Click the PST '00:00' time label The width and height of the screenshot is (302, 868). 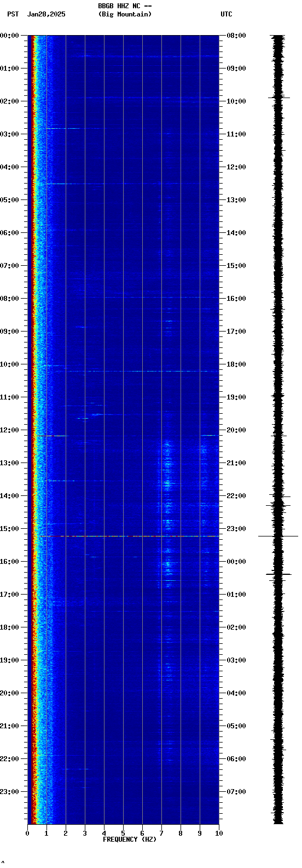coord(9,36)
